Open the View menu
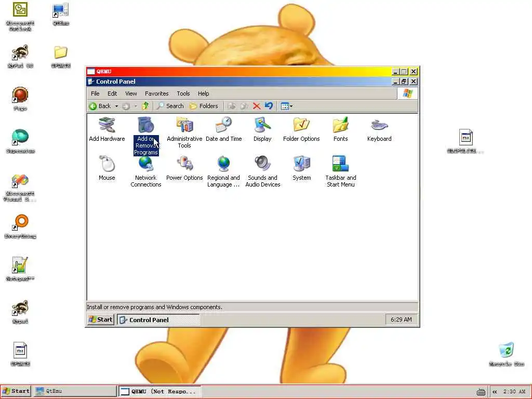The height and width of the screenshot is (399, 532). tap(131, 94)
